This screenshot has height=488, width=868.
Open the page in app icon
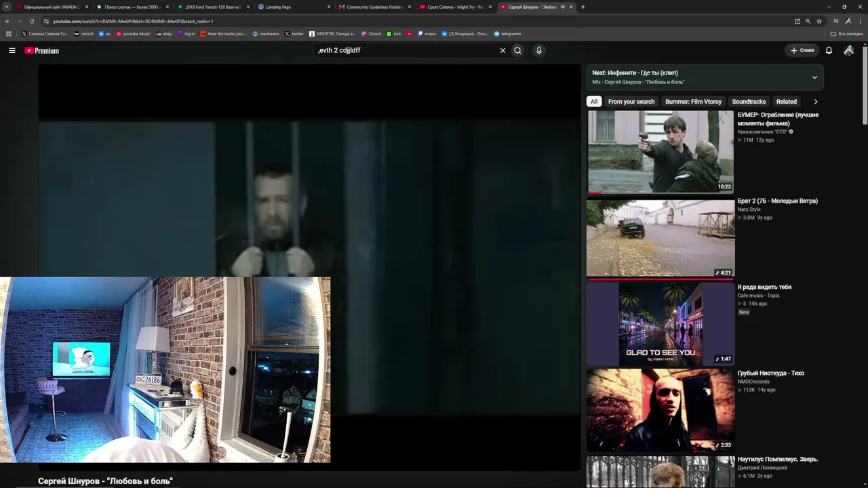click(797, 21)
